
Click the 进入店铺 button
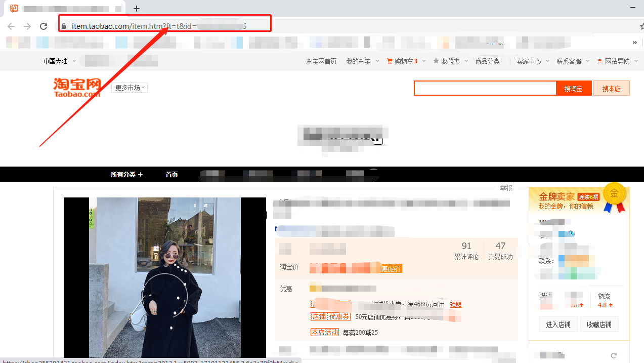[x=558, y=325]
